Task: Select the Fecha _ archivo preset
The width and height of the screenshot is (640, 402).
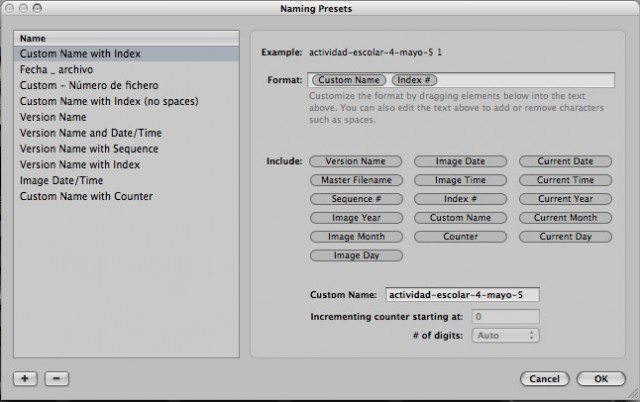Action: point(126,69)
